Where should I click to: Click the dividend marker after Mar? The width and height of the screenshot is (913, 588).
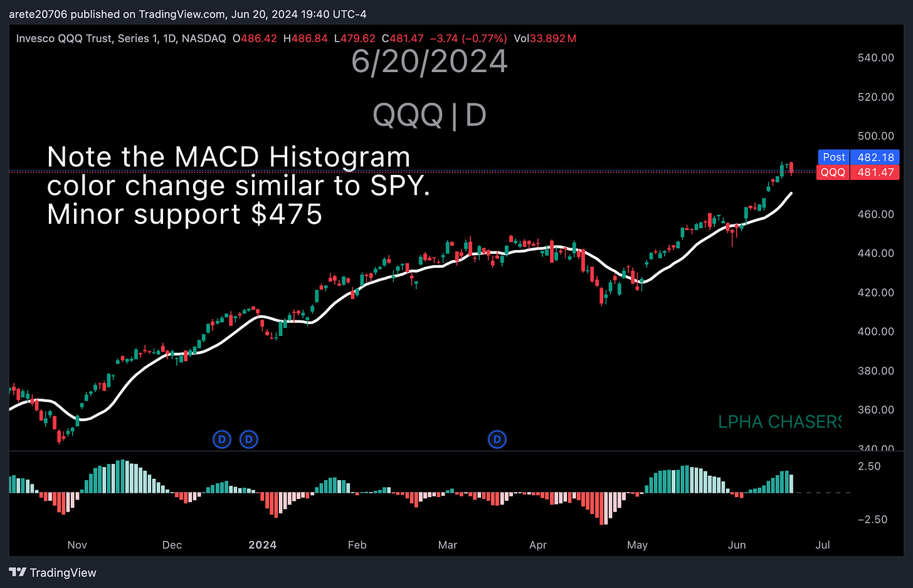coord(497,439)
